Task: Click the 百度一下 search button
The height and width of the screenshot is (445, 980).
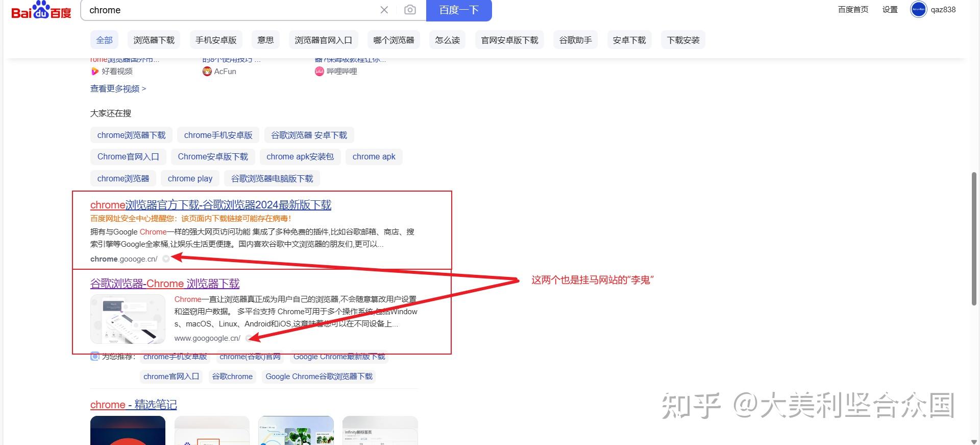Action: pos(459,10)
